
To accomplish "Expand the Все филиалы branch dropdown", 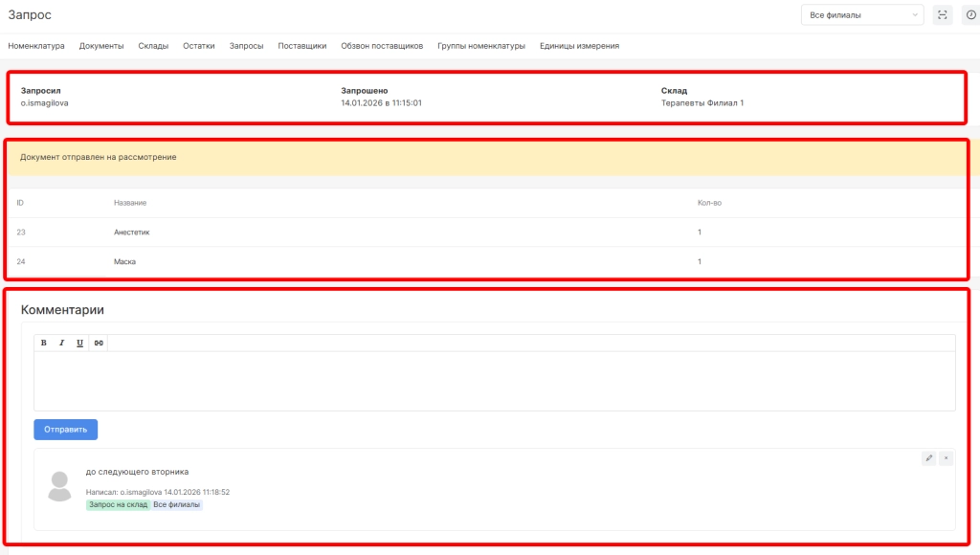I will click(862, 15).
